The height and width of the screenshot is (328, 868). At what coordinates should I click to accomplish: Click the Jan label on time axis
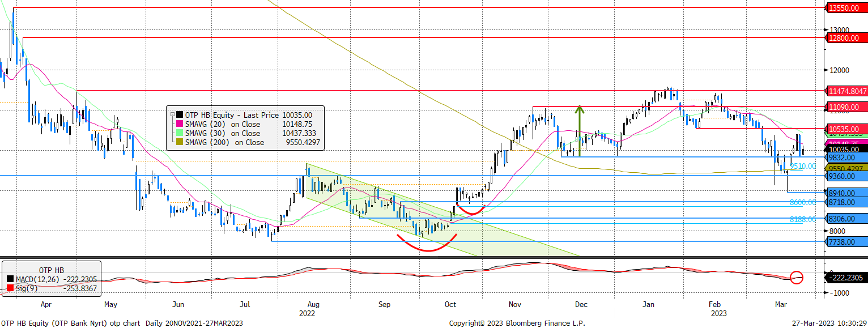[648, 304]
